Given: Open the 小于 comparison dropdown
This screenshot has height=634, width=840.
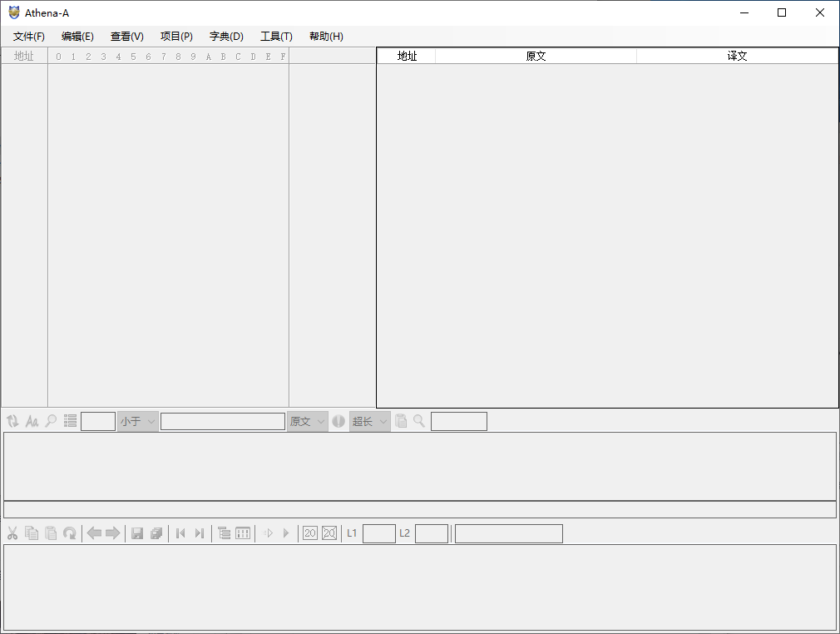Looking at the screenshot, I should tap(137, 421).
